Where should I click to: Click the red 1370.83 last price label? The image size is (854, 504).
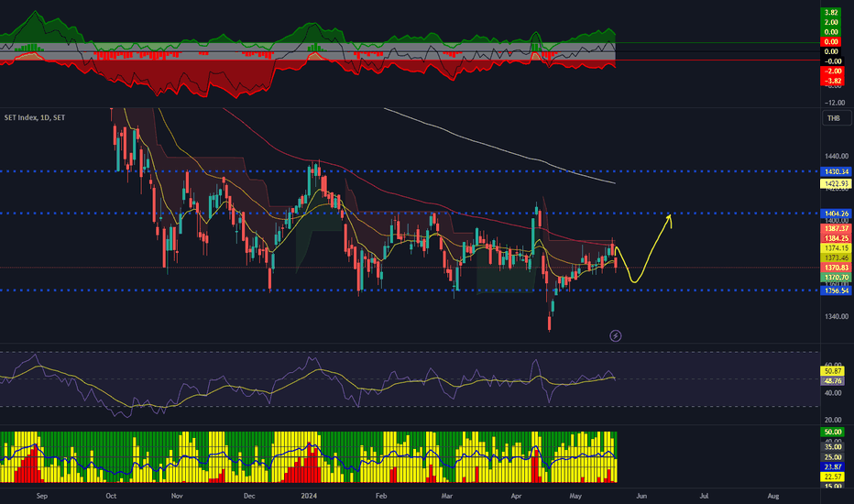pyautogui.click(x=836, y=268)
